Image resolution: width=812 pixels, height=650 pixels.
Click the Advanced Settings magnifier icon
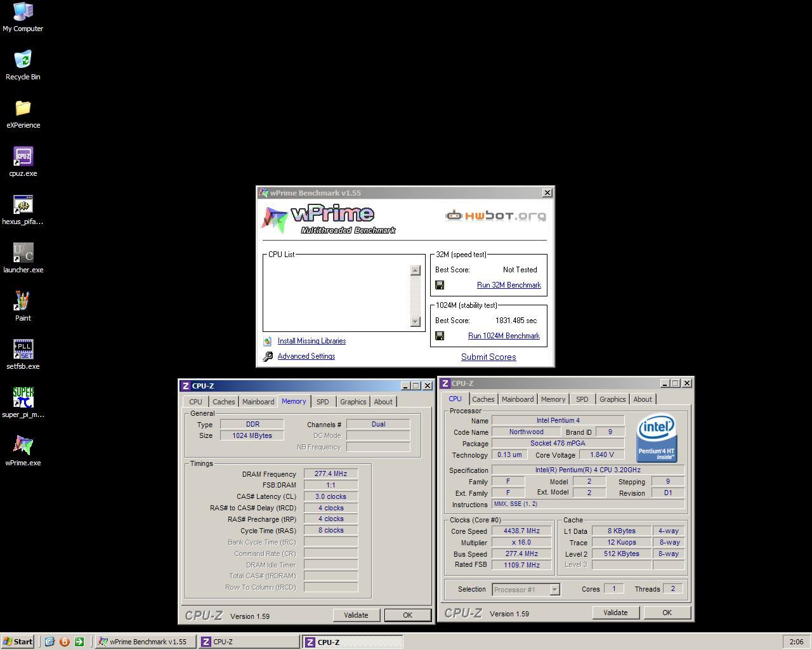tap(268, 356)
